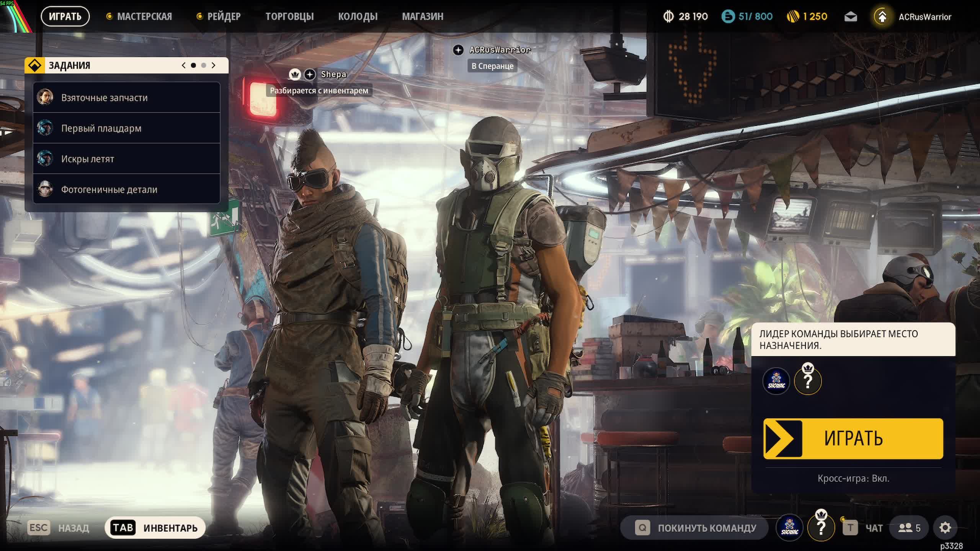Viewport: 980px width, 551px height.
Task: Open inventory via TAB Инвентарь button
Action: click(155, 528)
